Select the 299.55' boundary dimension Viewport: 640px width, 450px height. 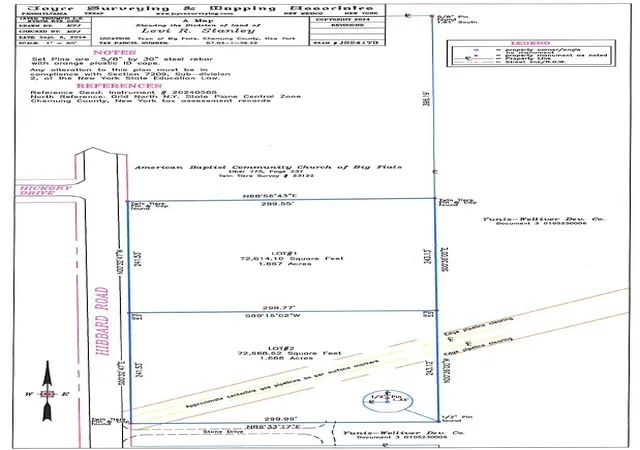point(278,203)
